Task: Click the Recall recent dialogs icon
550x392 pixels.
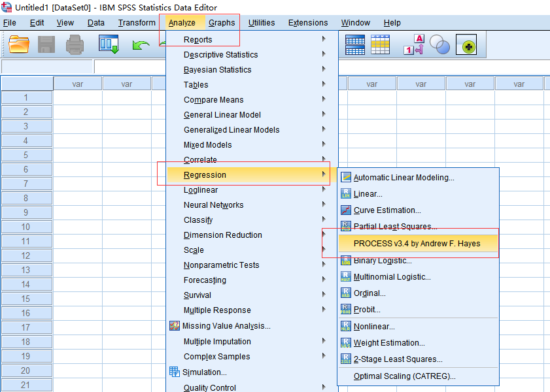Action: click(x=109, y=45)
